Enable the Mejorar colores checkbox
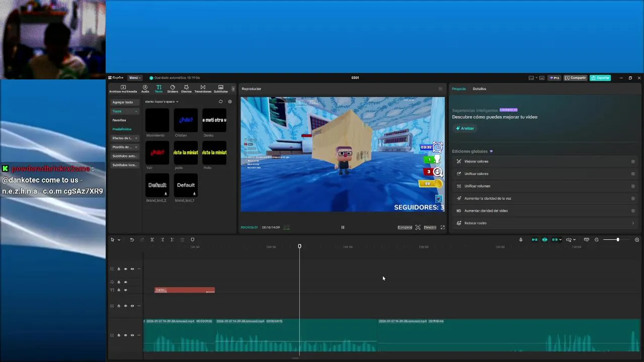644x362 pixels. point(633,161)
